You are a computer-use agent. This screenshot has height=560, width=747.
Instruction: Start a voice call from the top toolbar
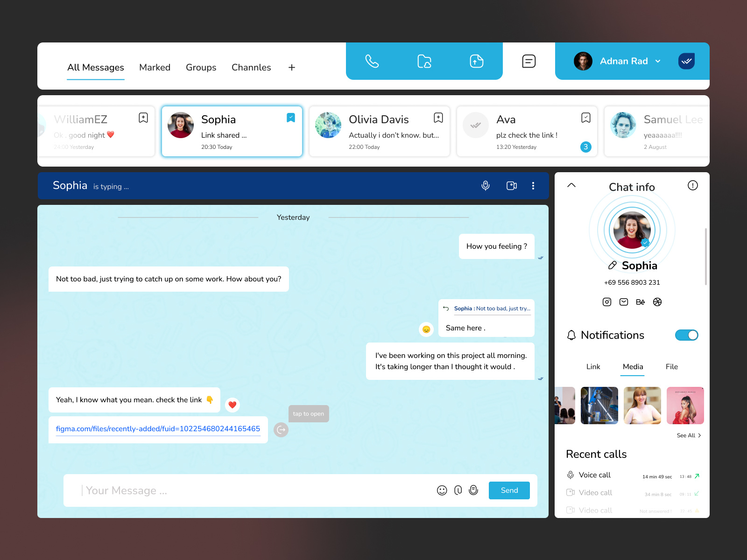[x=372, y=61]
